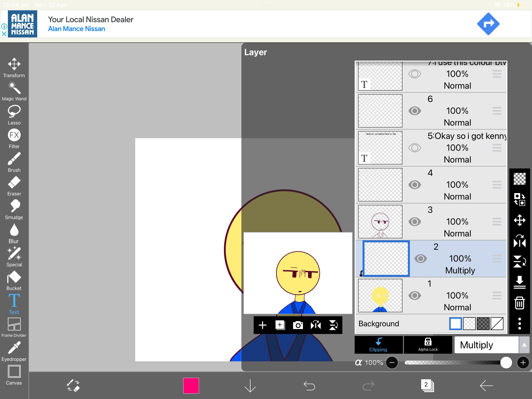This screenshot has height=399, width=532.
Task: Hide layer 4 with eye icon
Action: [x=415, y=185]
